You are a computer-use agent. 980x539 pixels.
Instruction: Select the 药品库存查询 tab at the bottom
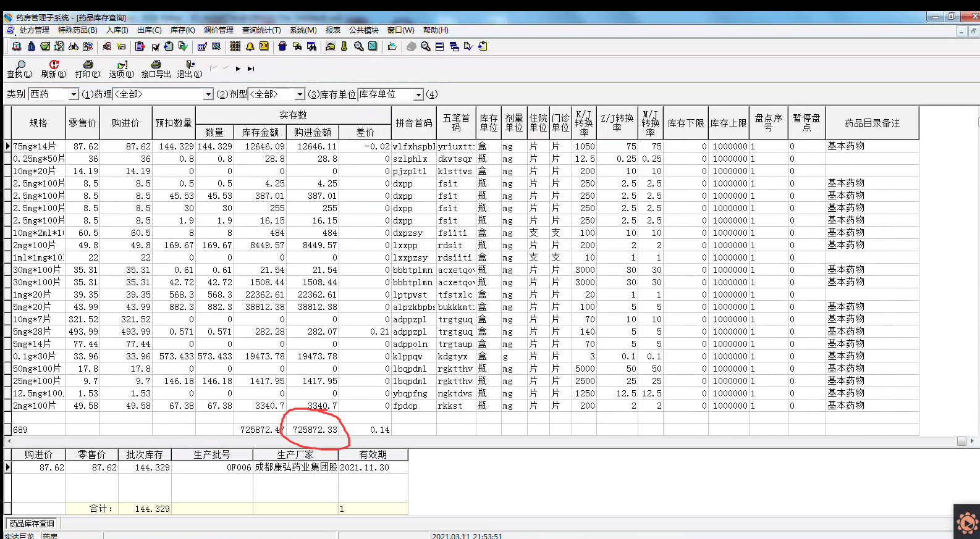pyautogui.click(x=32, y=524)
